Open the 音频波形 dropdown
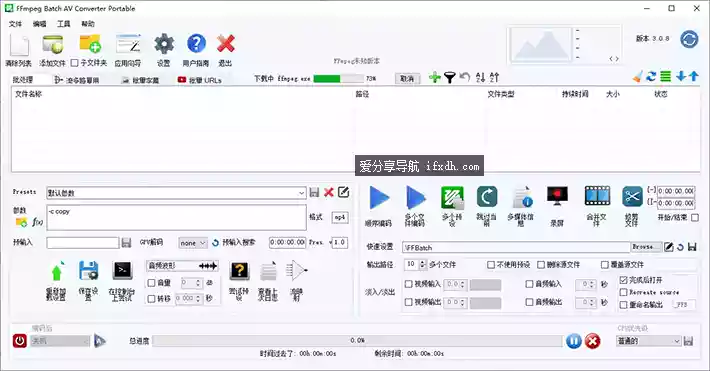The image size is (710, 371). [x=182, y=266]
